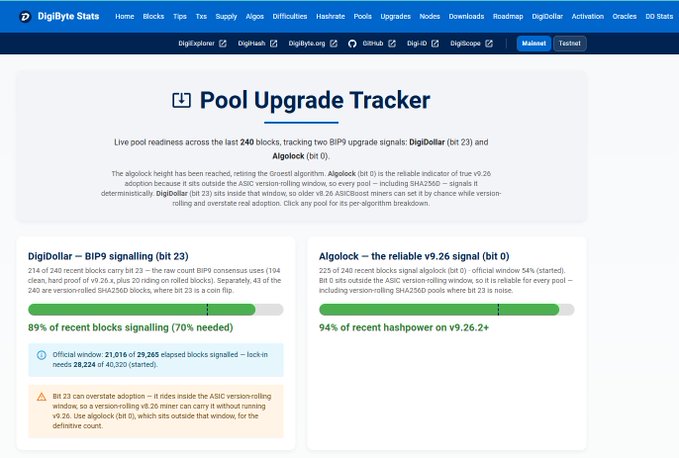Click the DigiByte Stats site title

coord(68,16)
